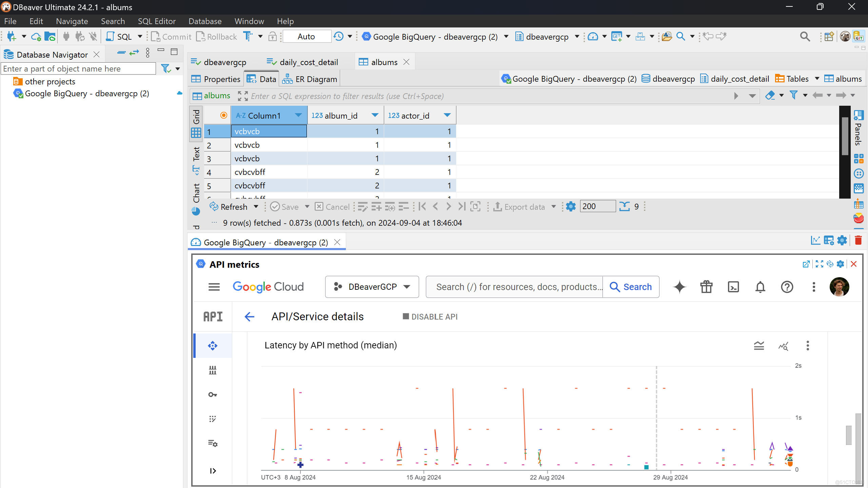Open the Navigate menu

(72, 21)
